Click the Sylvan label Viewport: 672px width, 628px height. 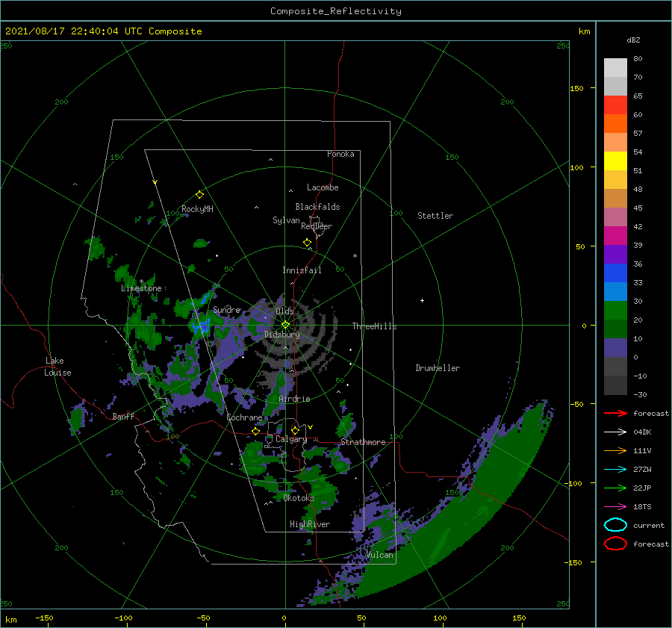(x=286, y=220)
